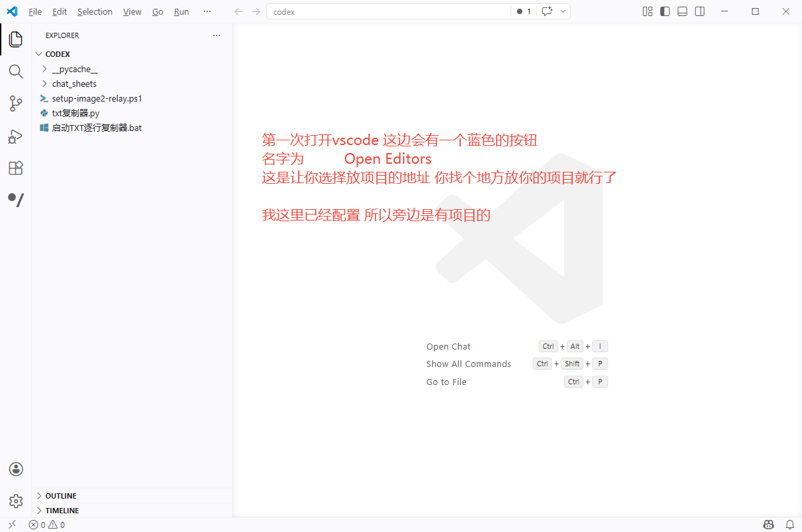Screen dimensions: 802x532
Task: Click the agent sessions dot indicator showing 1
Action: (x=524, y=11)
